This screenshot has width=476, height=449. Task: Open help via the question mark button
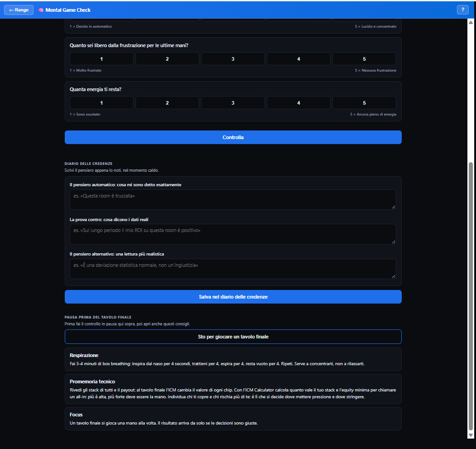point(463,10)
